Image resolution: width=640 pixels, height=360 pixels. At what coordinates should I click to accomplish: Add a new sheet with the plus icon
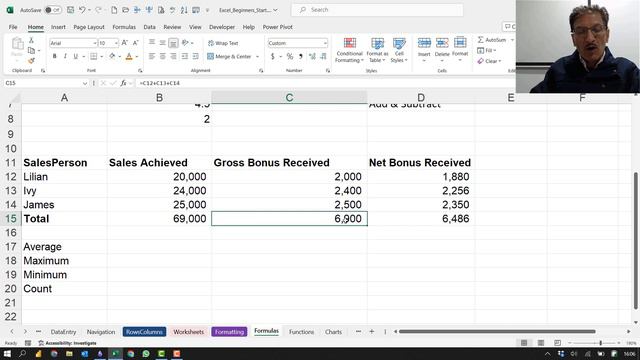371,332
